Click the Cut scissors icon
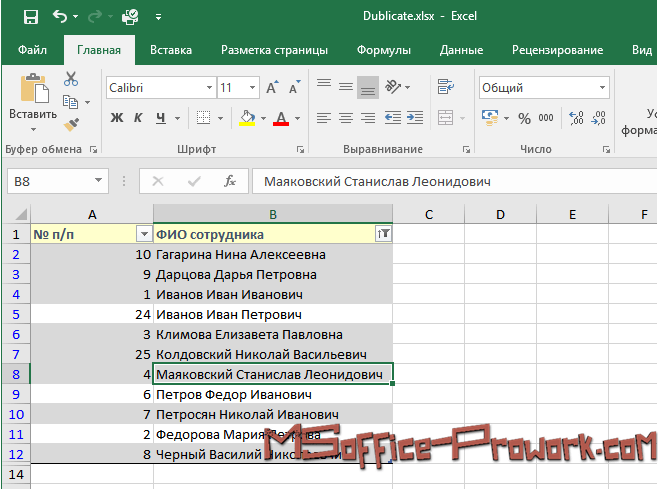Viewport: 658px width, 489px height. 71,79
